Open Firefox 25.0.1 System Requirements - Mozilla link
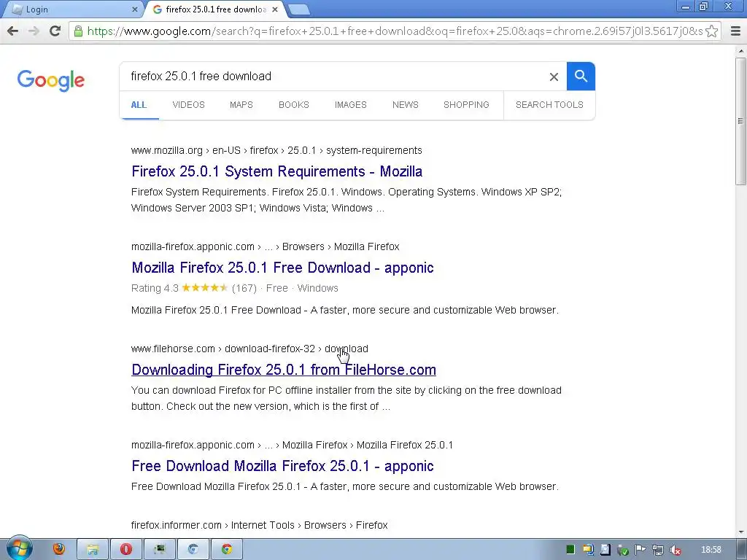The width and height of the screenshot is (747, 560). pos(276,171)
